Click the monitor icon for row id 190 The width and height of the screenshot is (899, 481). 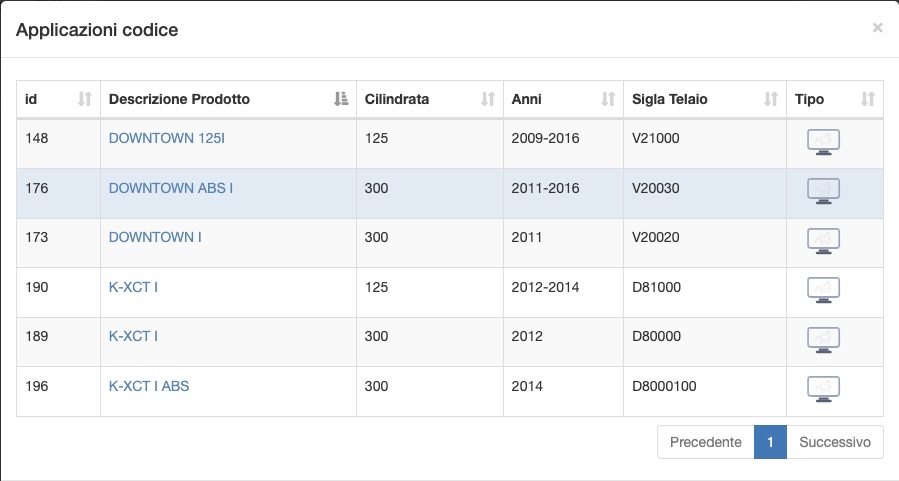click(823, 291)
